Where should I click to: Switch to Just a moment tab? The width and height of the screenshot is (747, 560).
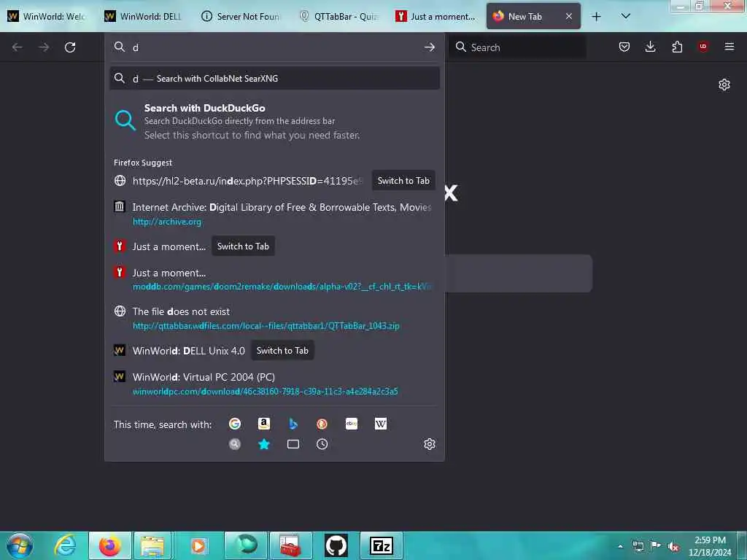click(436, 16)
